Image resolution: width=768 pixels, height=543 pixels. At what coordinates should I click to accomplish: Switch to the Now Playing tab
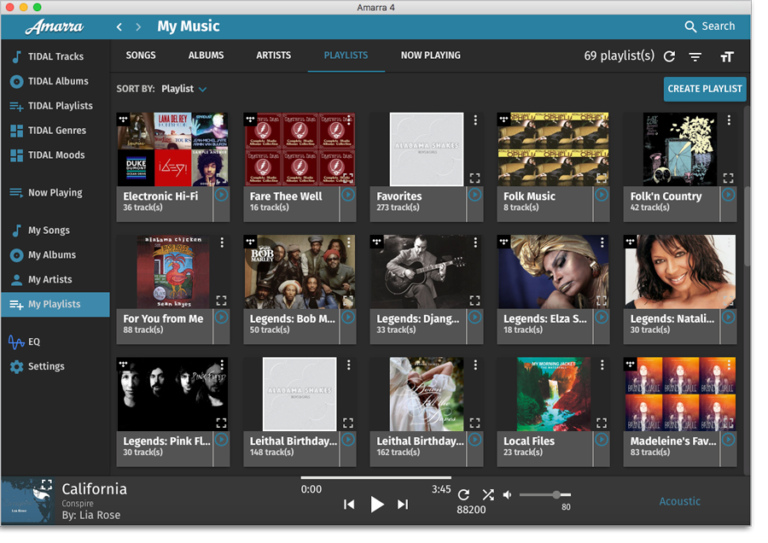coord(430,56)
